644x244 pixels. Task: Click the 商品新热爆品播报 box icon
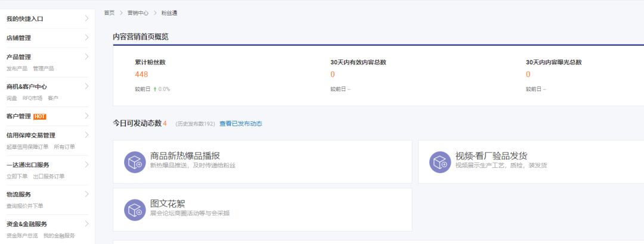coord(135,162)
